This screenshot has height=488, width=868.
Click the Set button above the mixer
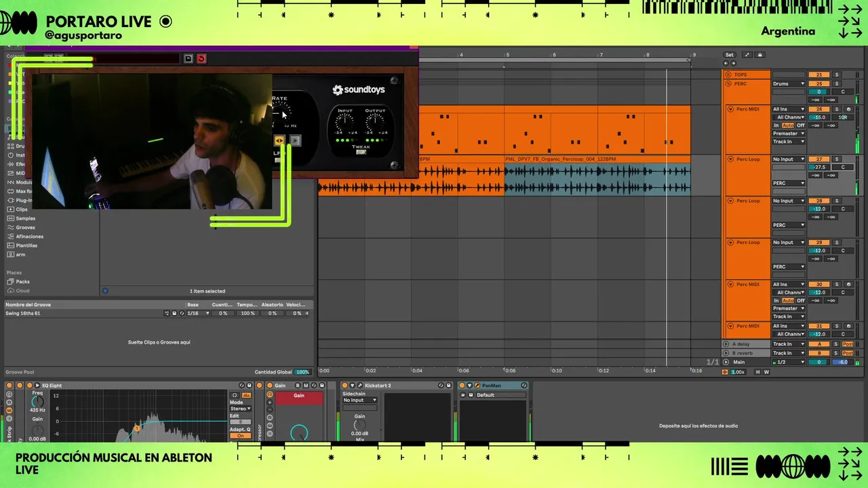[x=730, y=55]
